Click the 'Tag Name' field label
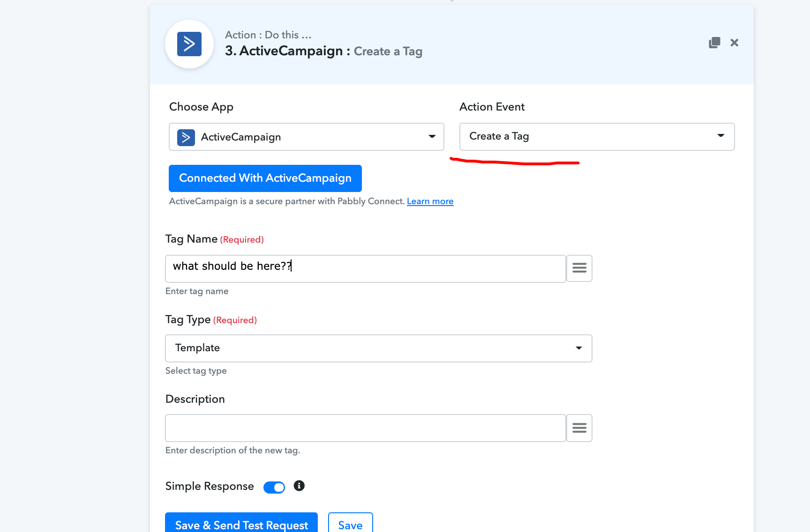This screenshot has height=532, width=810. [191, 239]
